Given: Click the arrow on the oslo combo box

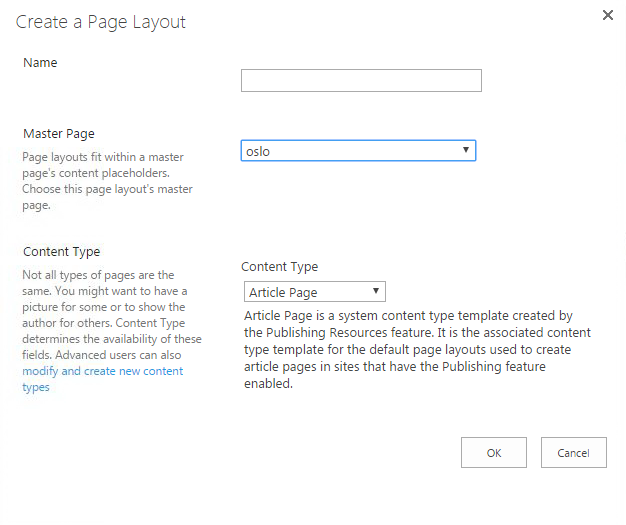Looking at the screenshot, I should tap(466, 150).
